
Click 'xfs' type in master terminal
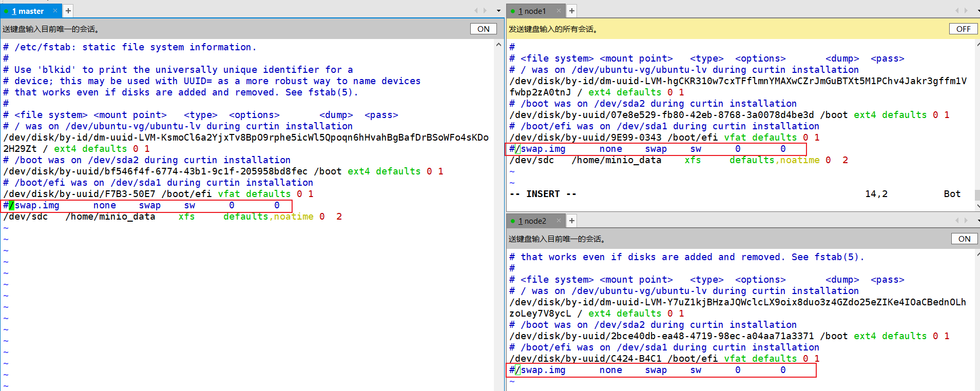[x=187, y=217]
